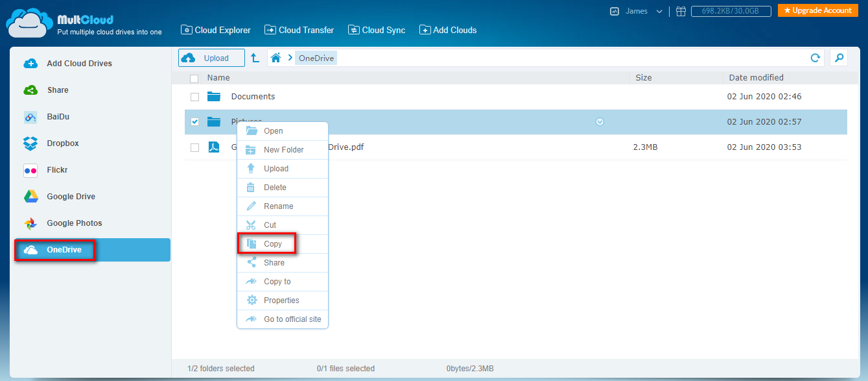The height and width of the screenshot is (381, 868).
Task: Select OneDrive in the sidebar
Action: tap(92, 250)
